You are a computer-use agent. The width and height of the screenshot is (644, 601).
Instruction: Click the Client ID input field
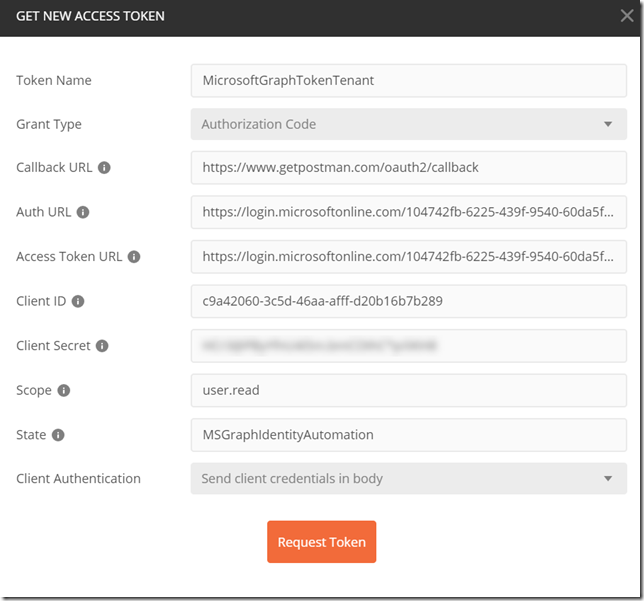click(x=409, y=301)
